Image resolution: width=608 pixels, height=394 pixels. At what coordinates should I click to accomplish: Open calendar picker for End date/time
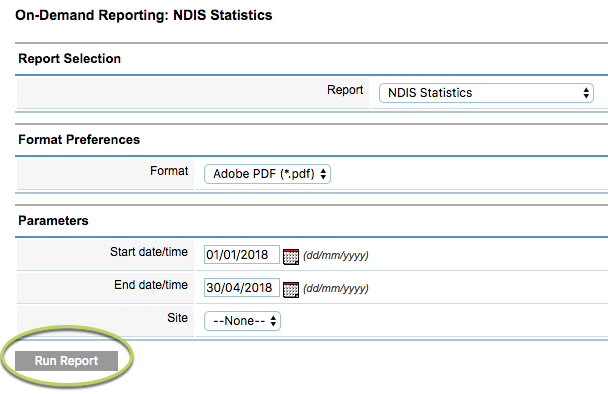(291, 289)
